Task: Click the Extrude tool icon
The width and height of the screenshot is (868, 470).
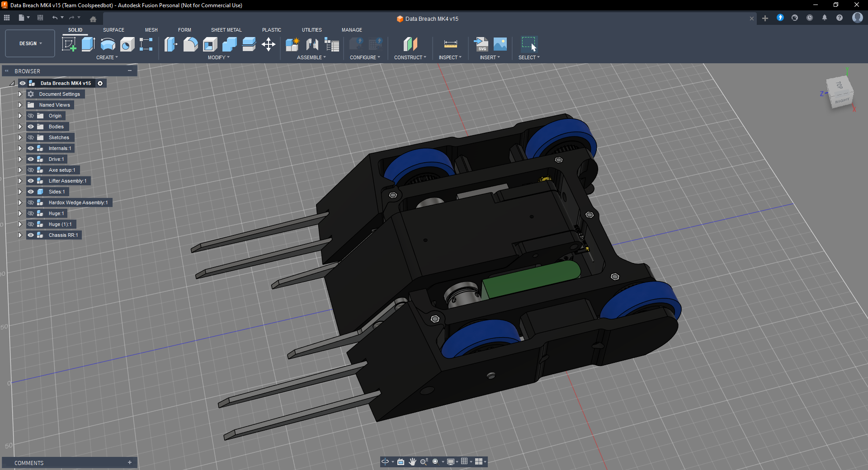Action: pos(88,44)
